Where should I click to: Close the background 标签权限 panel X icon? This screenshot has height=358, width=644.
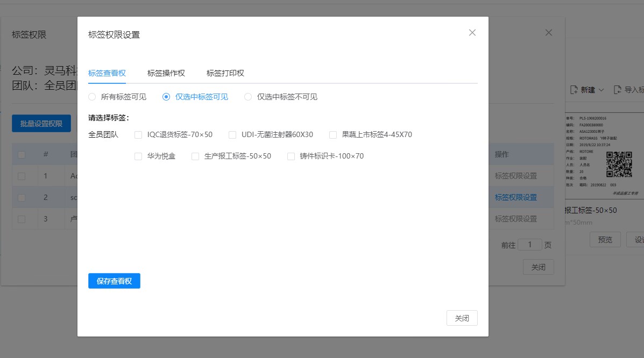tap(549, 33)
